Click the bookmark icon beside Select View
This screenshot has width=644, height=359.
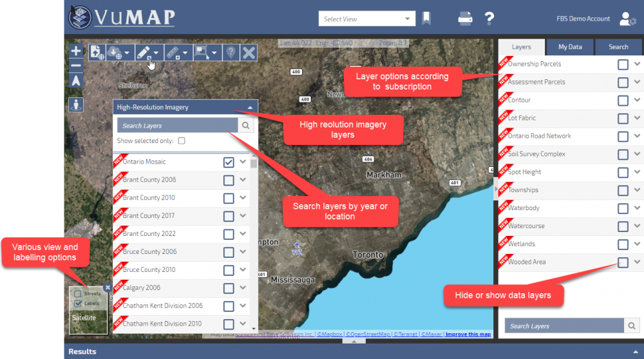click(x=426, y=19)
